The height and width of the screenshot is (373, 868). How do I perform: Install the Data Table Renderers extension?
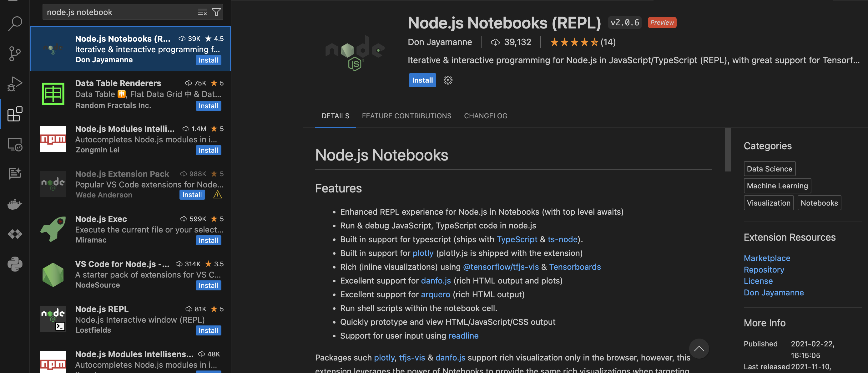pyautogui.click(x=208, y=106)
